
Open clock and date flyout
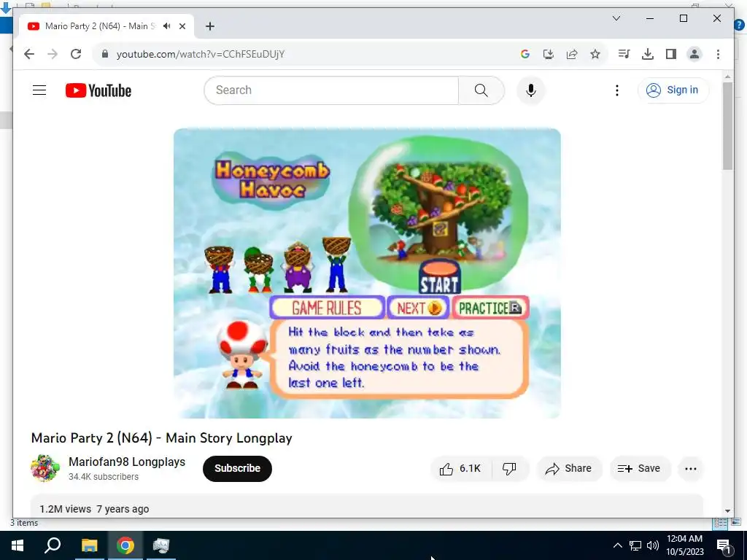(684, 545)
